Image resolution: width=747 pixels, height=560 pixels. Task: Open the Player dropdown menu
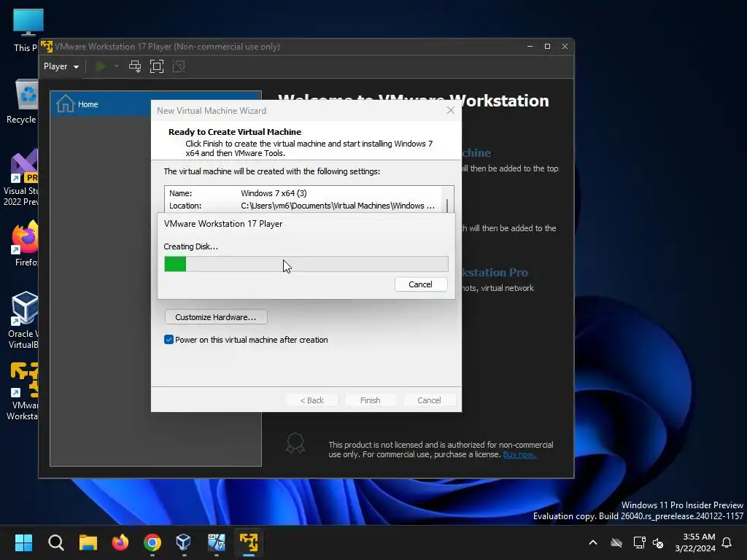(61, 66)
